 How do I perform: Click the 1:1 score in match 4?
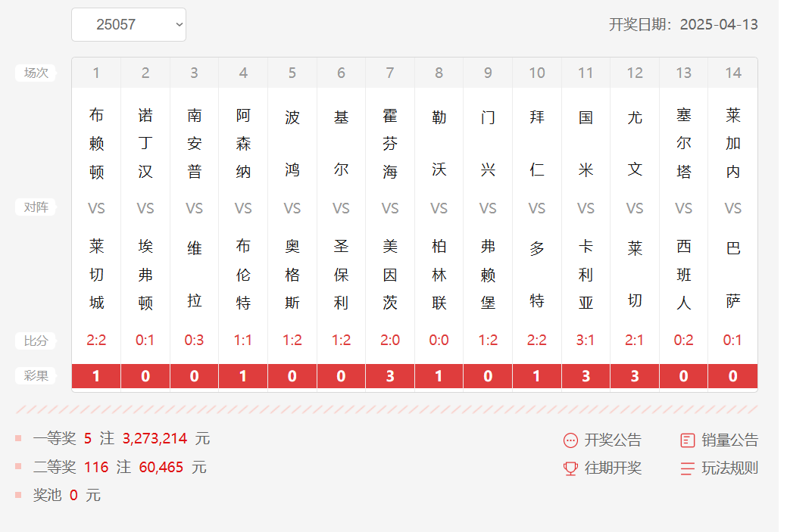point(243,341)
